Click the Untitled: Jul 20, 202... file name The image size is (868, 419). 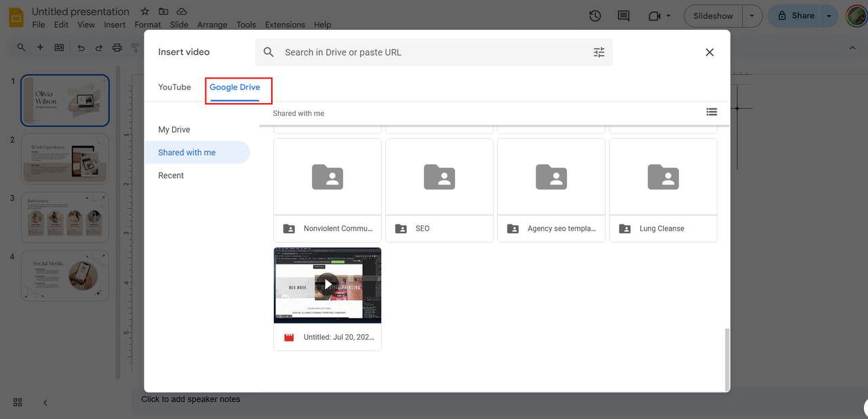(x=338, y=337)
